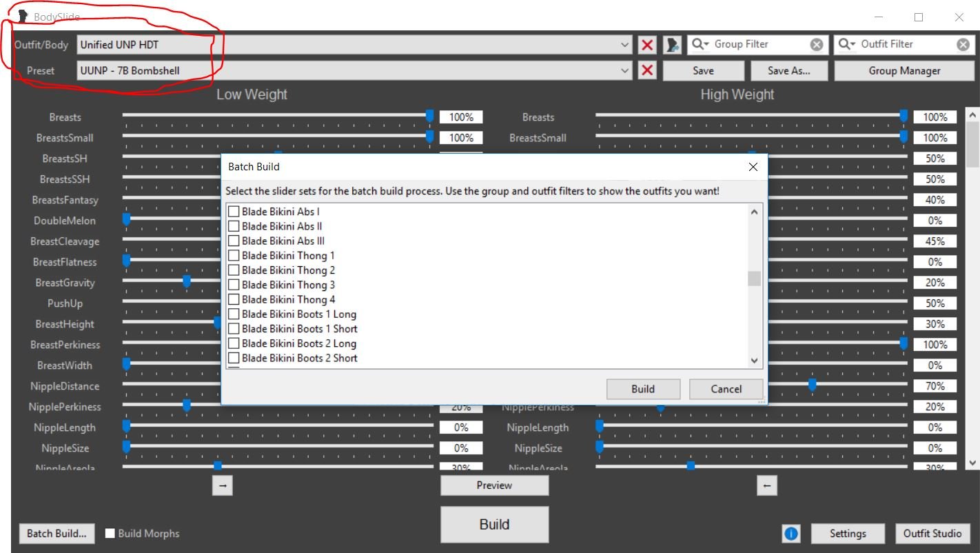Click the high weight BreastsSmall slider handle

(904, 137)
